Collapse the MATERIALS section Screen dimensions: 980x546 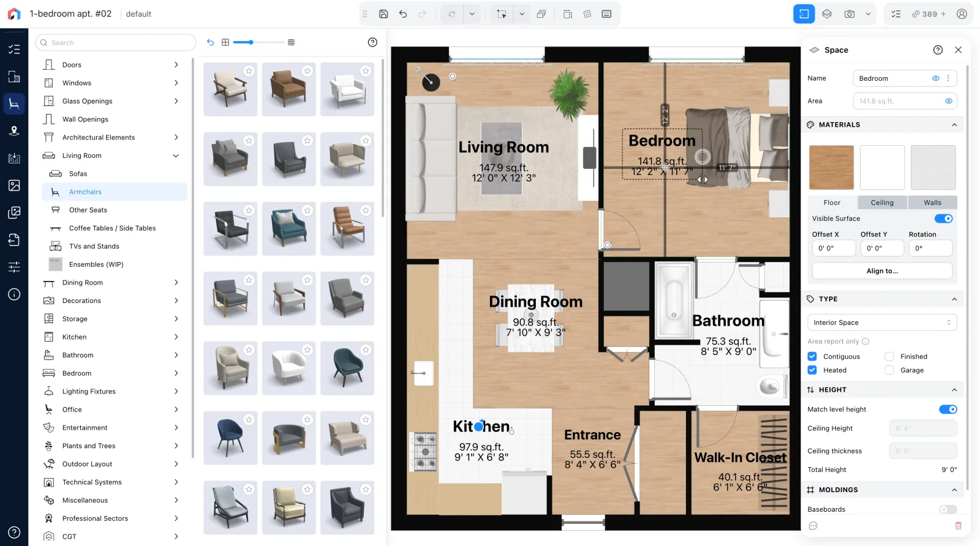click(954, 125)
